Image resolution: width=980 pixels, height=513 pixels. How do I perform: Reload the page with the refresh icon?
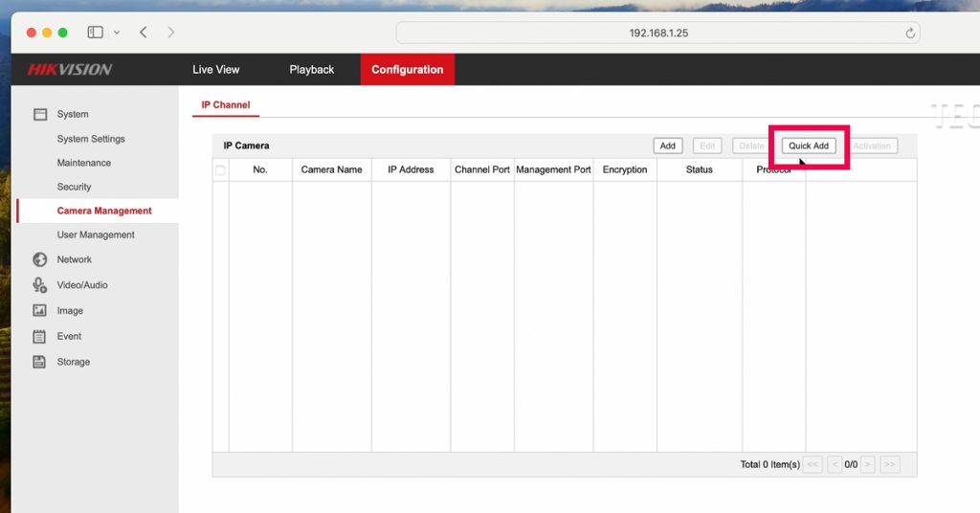click(x=910, y=33)
